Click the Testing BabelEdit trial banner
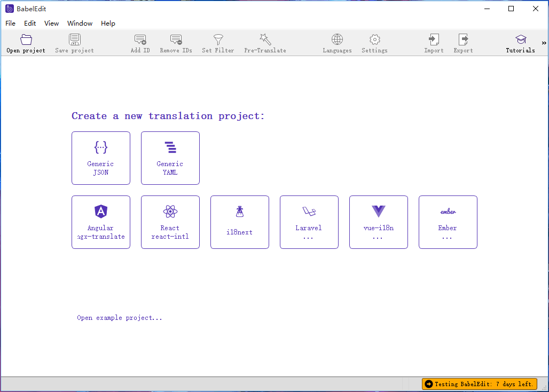The width and height of the screenshot is (549, 392). [479, 383]
